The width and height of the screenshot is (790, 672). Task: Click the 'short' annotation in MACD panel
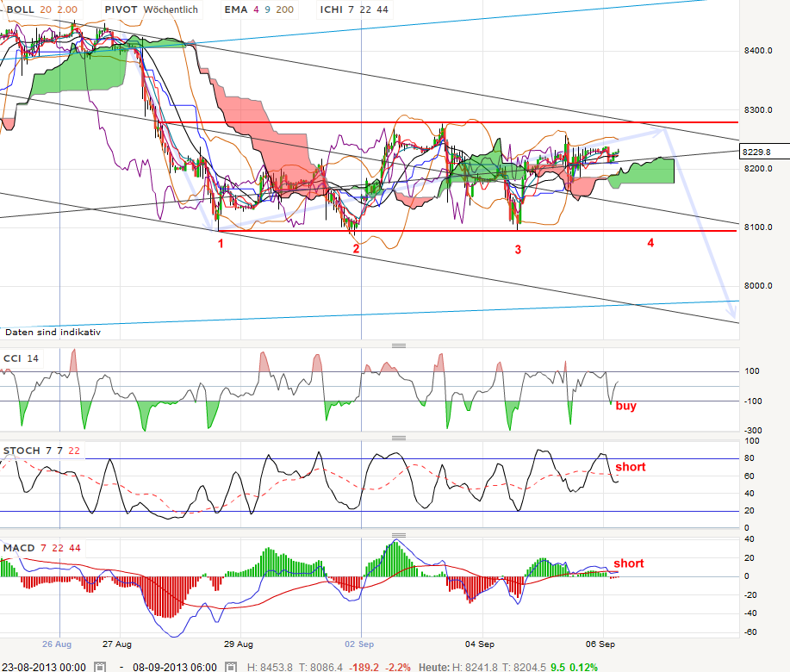629,563
